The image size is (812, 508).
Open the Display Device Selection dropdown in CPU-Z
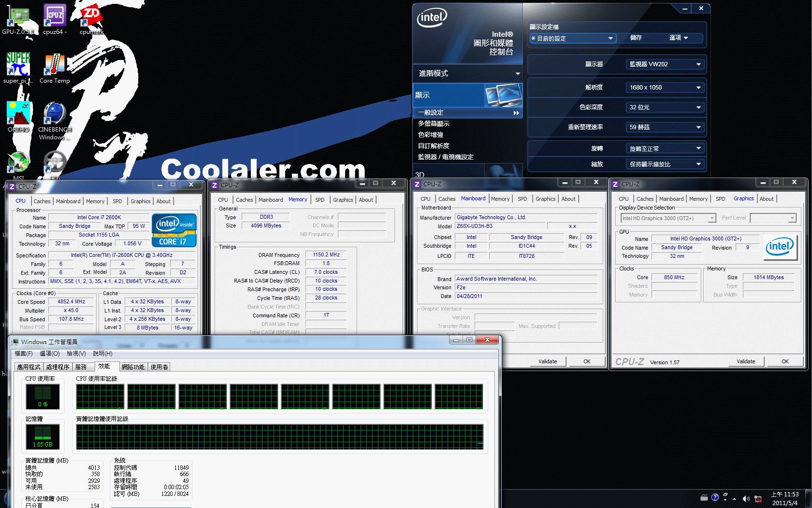coord(668,218)
